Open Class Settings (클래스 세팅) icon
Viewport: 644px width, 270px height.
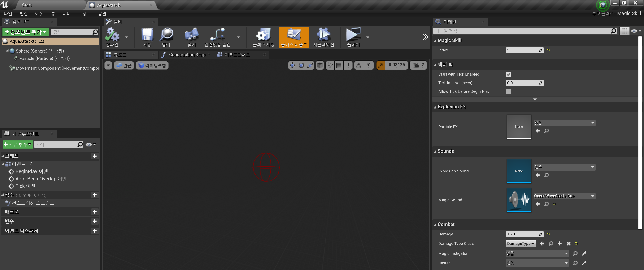click(263, 35)
